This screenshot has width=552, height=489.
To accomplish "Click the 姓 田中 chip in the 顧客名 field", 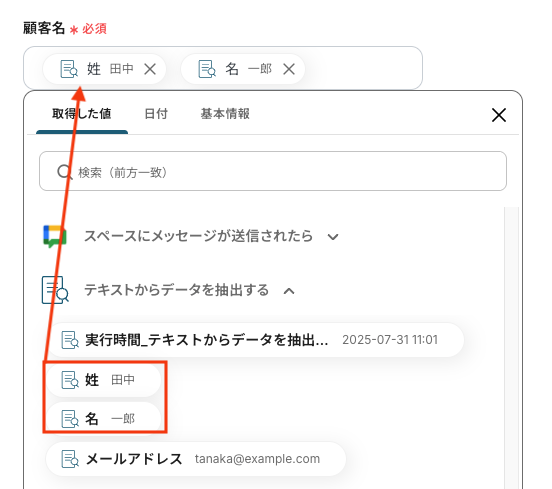I will tap(105, 69).
